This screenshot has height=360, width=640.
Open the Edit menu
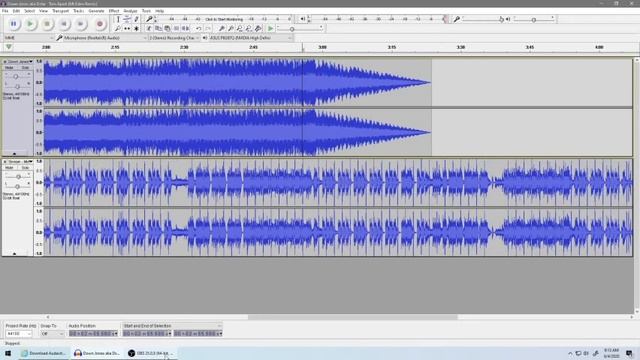point(16,11)
